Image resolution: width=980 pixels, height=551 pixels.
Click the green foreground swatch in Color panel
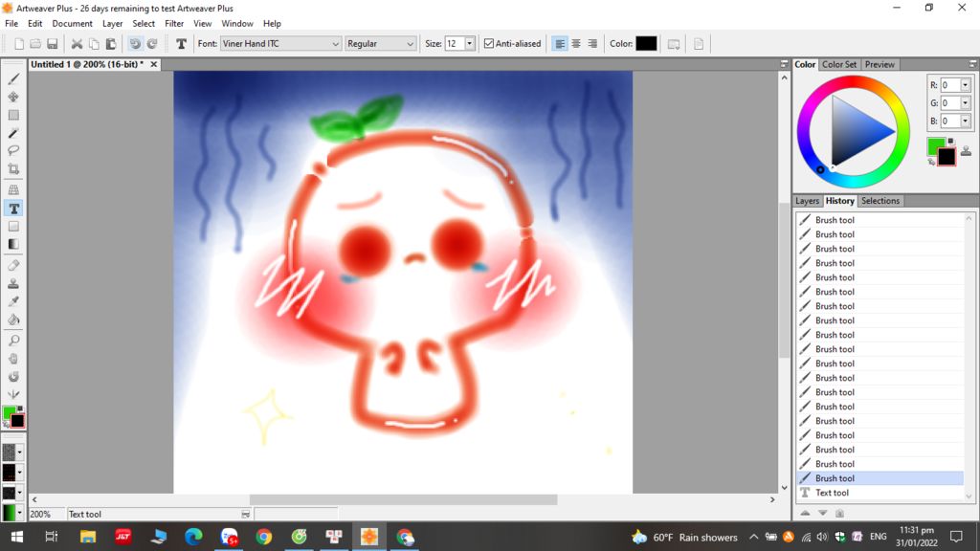(934, 145)
